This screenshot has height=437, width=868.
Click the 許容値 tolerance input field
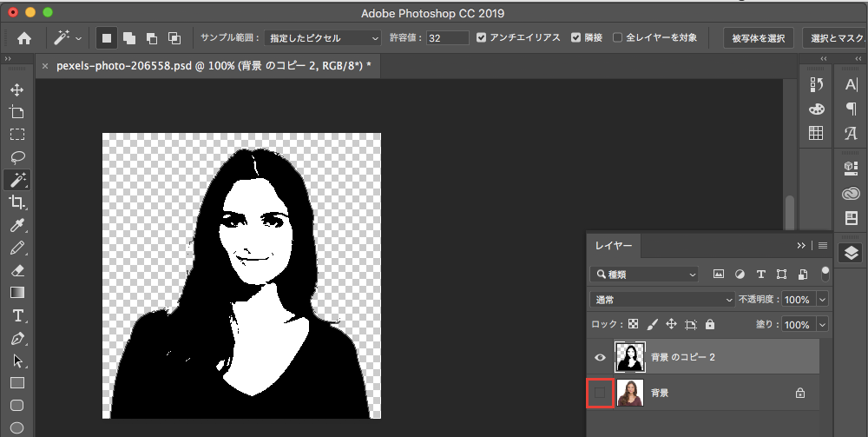448,38
